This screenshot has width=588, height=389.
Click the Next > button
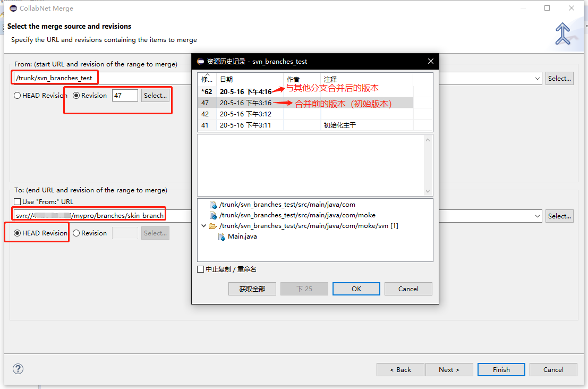tap(449, 369)
